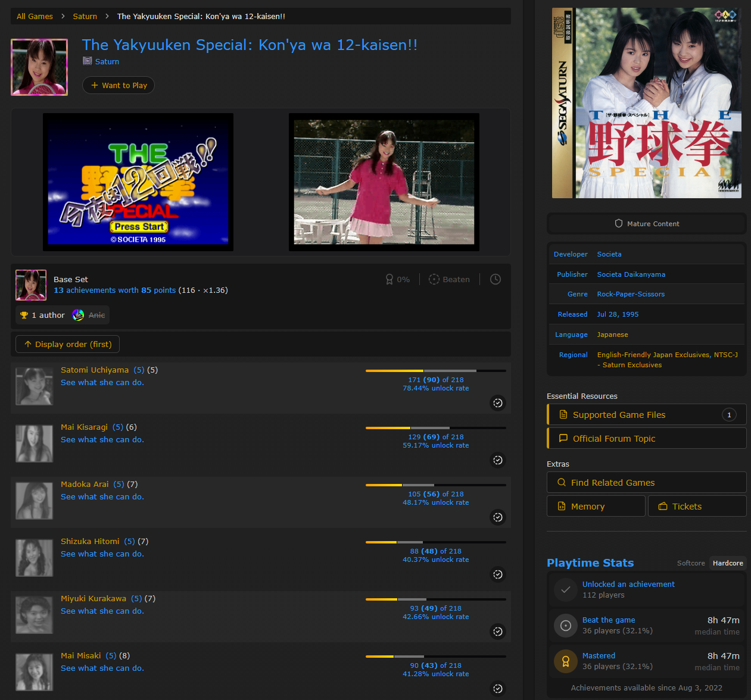Viewport: 751px width, 700px height.
Task: Click the Madoka Arai unlock progress bar
Action: [x=436, y=485]
